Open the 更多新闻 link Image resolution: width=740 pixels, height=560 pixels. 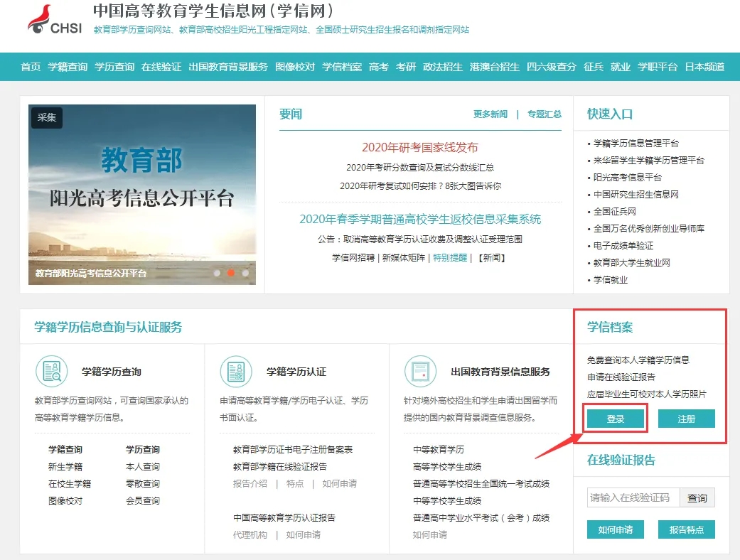click(x=490, y=114)
